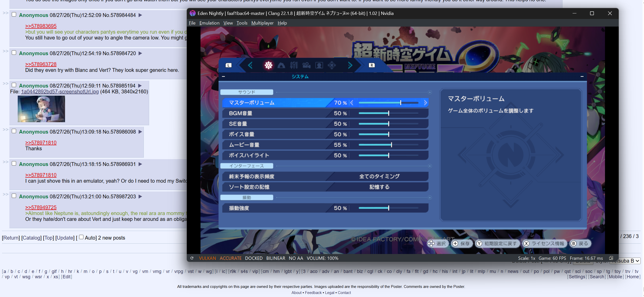
Task: Open post menu arrow for No.578987203
Action: tap(140, 197)
